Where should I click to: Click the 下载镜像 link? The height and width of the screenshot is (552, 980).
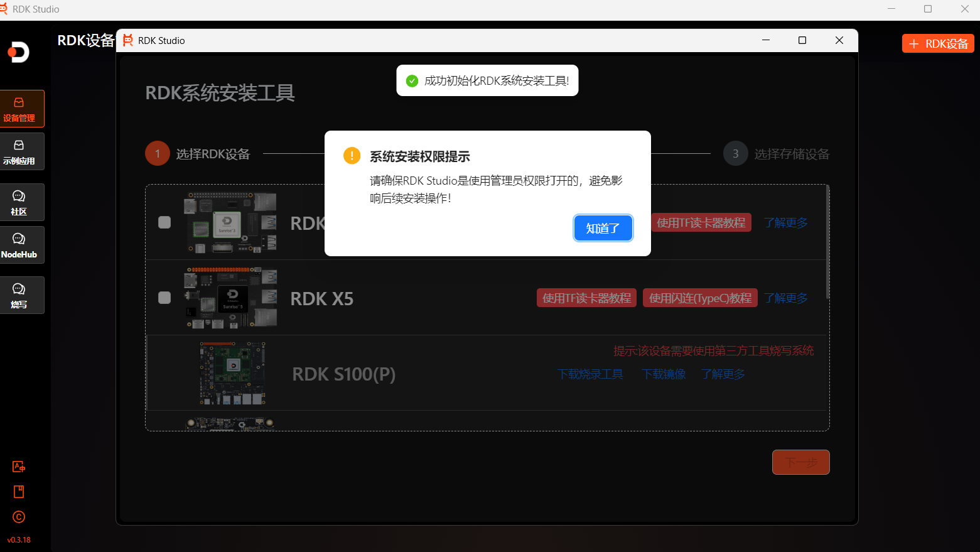coord(664,374)
